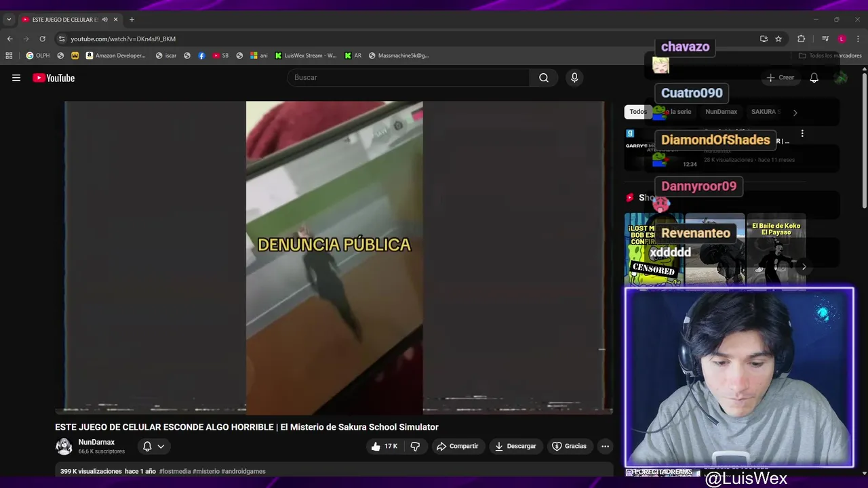Go back with browser back arrow
This screenshot has height=488, width=868.
[x=9, y=39]
